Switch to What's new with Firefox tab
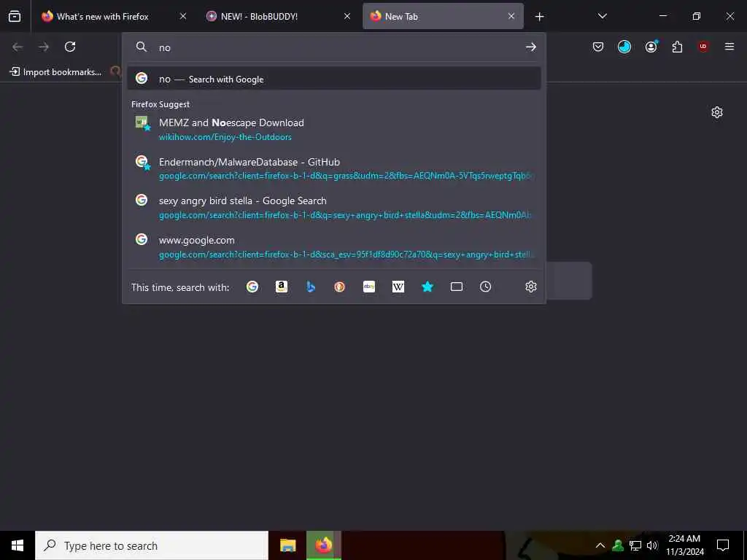 point(114,16)
